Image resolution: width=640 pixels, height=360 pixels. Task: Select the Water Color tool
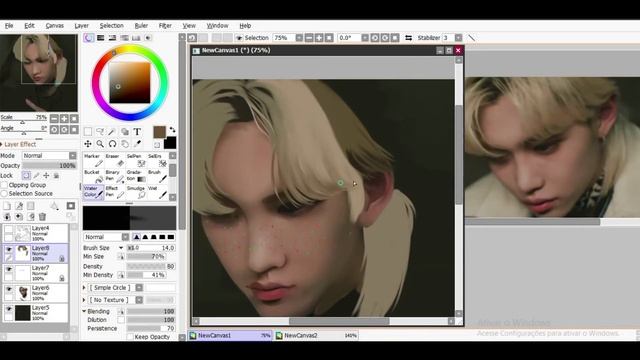coord(93,192)
